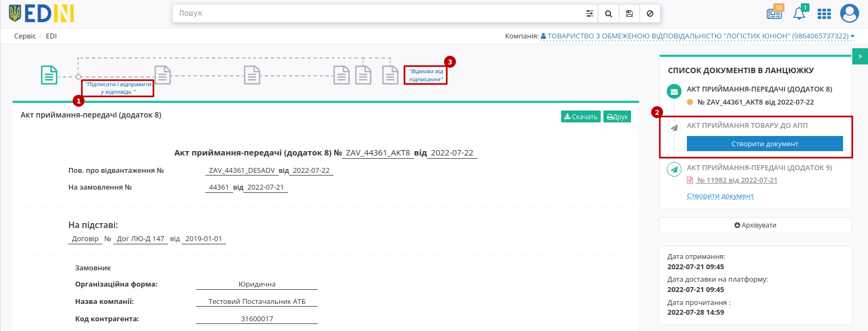This screenshot has height=331, width=868.
Task: Archive document with Архівувати button
Action: tap(755, 225)
